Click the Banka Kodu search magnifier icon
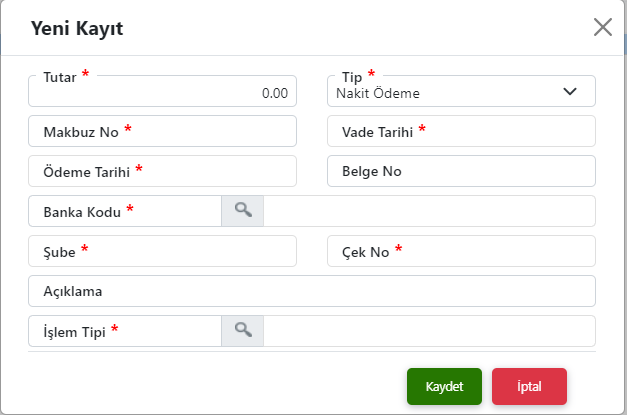This screenshot has height=415, width=627. (242, 210)
